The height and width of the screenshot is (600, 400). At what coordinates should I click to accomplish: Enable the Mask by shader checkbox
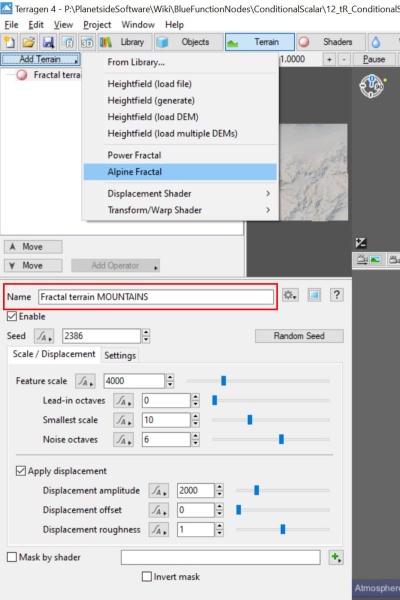pos(12,557)
